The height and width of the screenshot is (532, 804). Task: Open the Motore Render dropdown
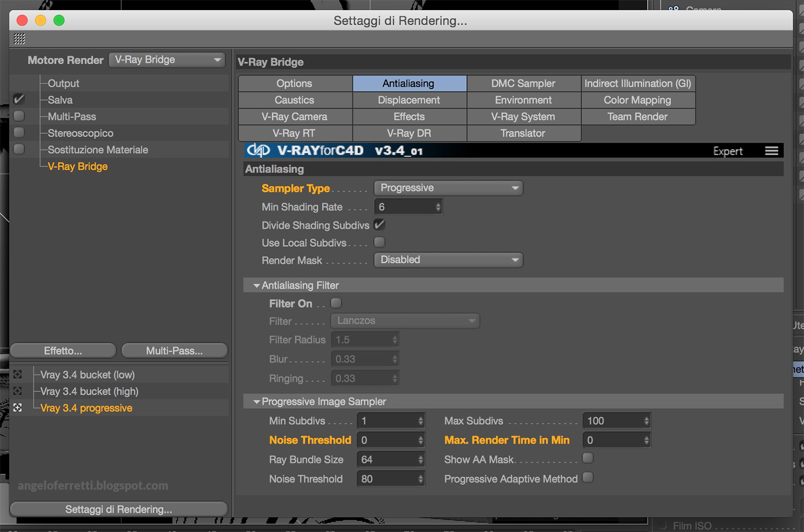(x=167, y=59)
